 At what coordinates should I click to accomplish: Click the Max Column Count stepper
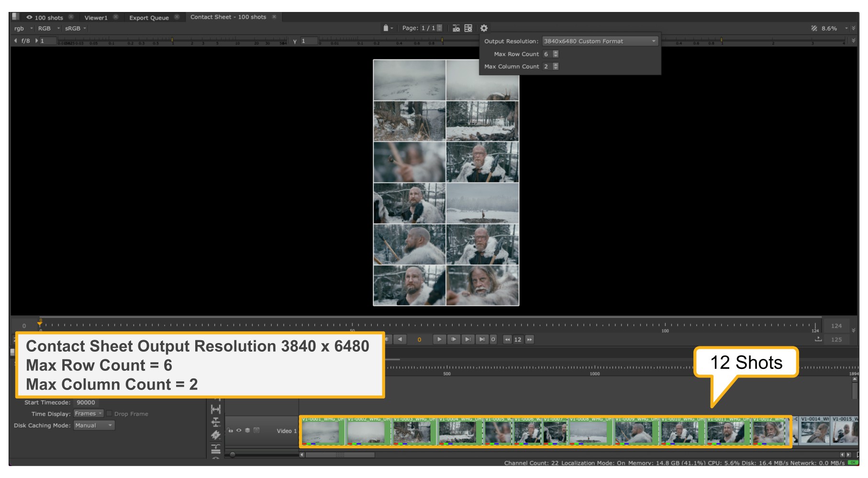[x=556, y=67]
